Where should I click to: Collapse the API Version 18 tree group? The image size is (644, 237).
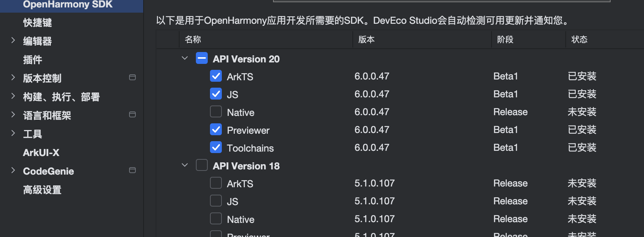[185, 165]
